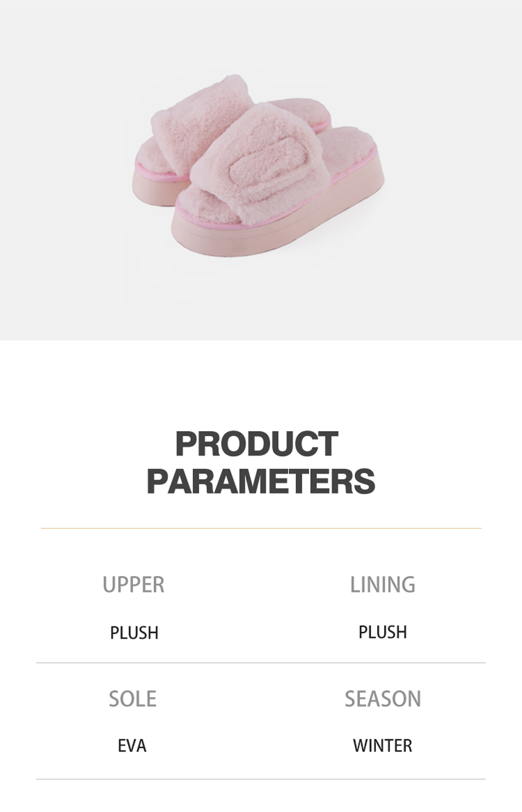The image size is (522, 812).
Task: Click the EVA sole value
Action: pyautogui.click(x=132, y=746)
